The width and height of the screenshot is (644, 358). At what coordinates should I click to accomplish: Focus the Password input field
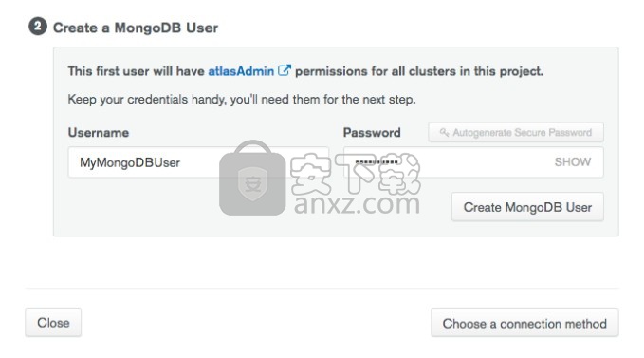473,162
